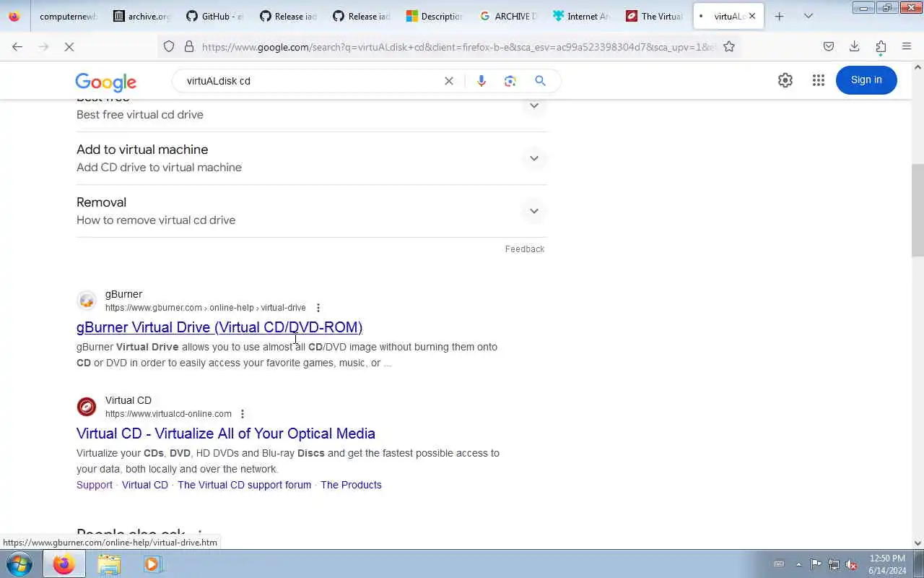Open the Google apps grid
The image size is (924, 578).
pyautogui.click(x=818, y=80)
